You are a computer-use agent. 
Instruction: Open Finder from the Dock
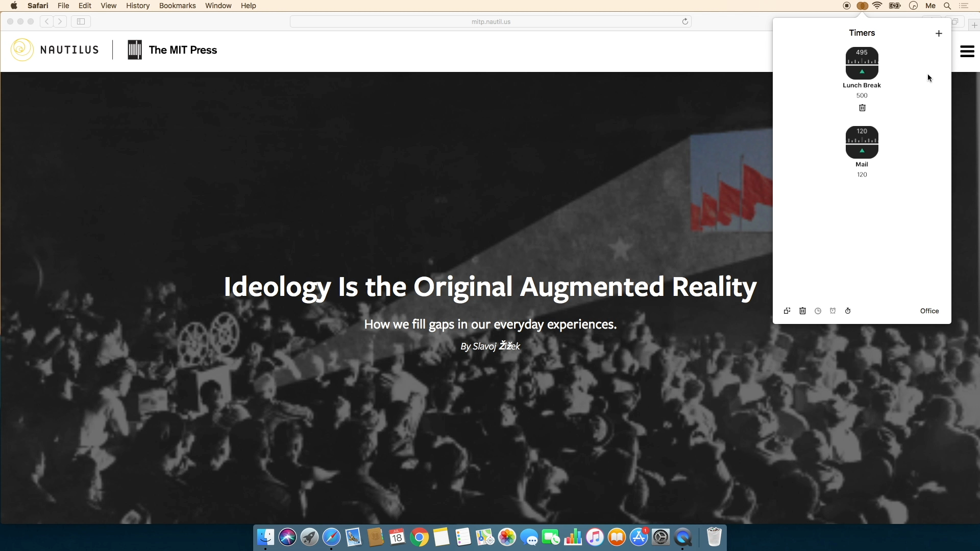tap(265, 537)
